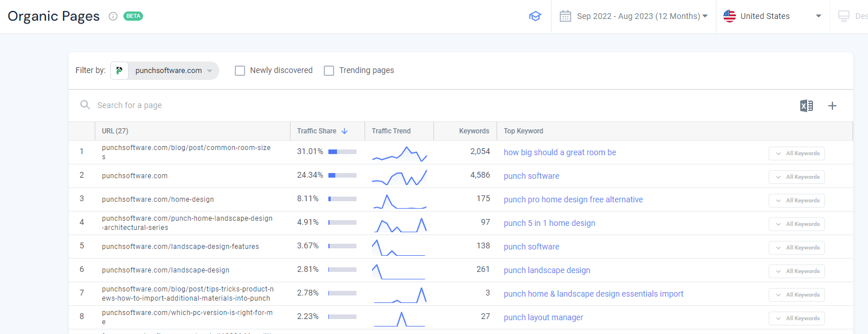Click the tips-tricks-product-news blog post URL
Screen dimensions: 868x334
[188, 294]
